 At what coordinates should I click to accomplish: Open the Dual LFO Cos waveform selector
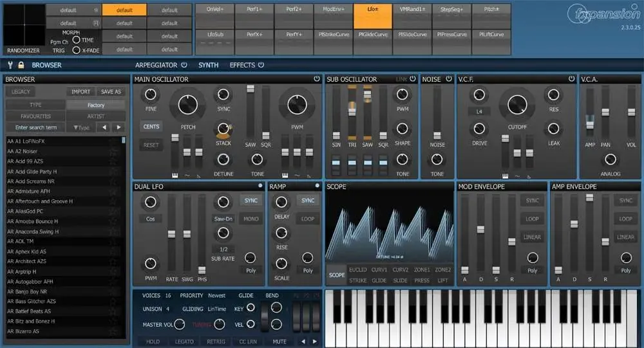pos(150,219)
